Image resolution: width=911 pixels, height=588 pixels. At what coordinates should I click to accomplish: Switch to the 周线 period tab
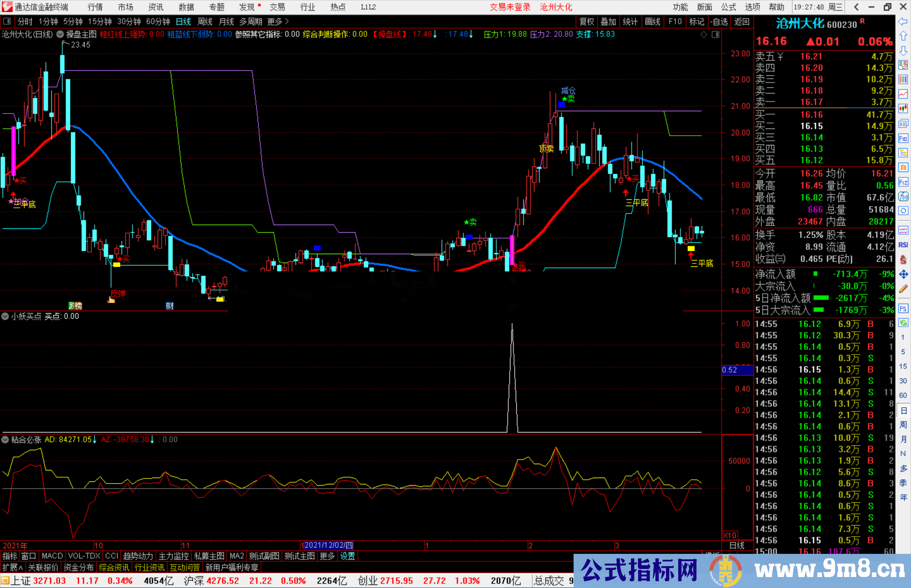click(205, 21)
